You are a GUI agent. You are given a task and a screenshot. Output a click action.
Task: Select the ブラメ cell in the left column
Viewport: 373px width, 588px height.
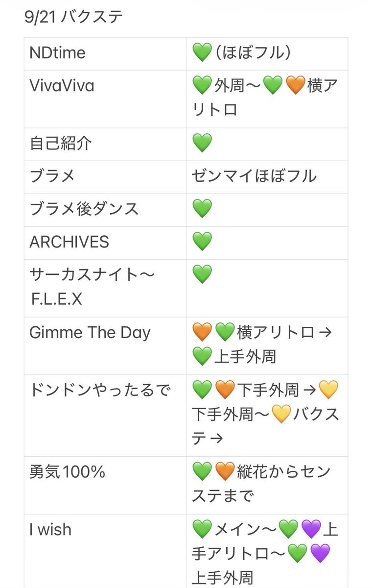tap(105, 177)
